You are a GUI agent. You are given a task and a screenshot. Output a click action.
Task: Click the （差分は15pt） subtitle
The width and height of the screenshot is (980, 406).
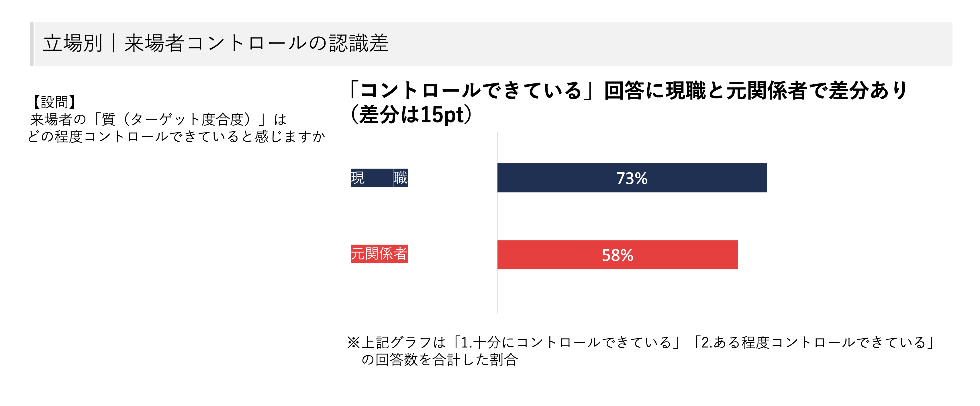(411, 114)
